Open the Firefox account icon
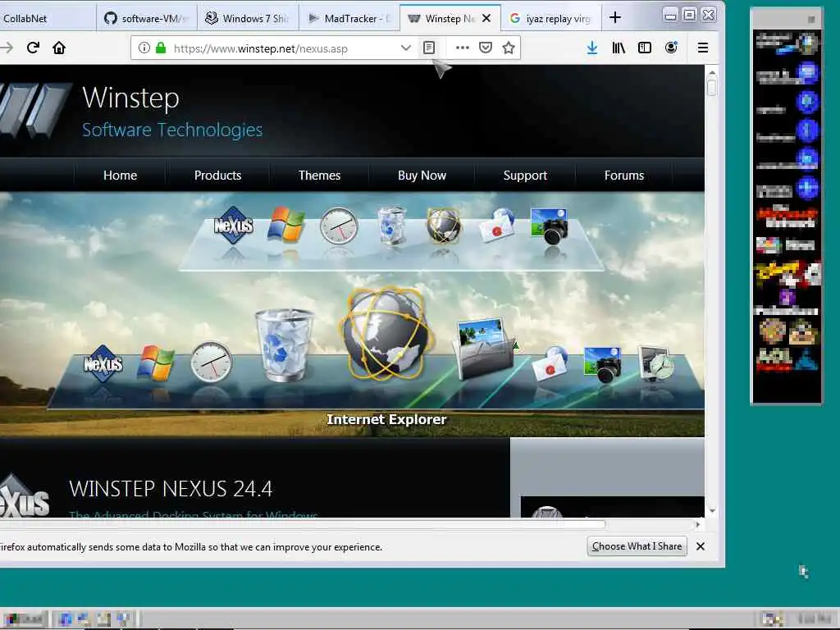Viewport: 840px width, 630px height. pos(671,48)
